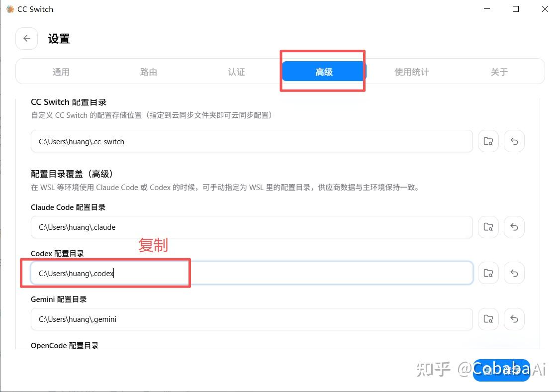Maximize the CC Switch window
Viewport: 560px width, 392px height.
[x=516, y=9]
